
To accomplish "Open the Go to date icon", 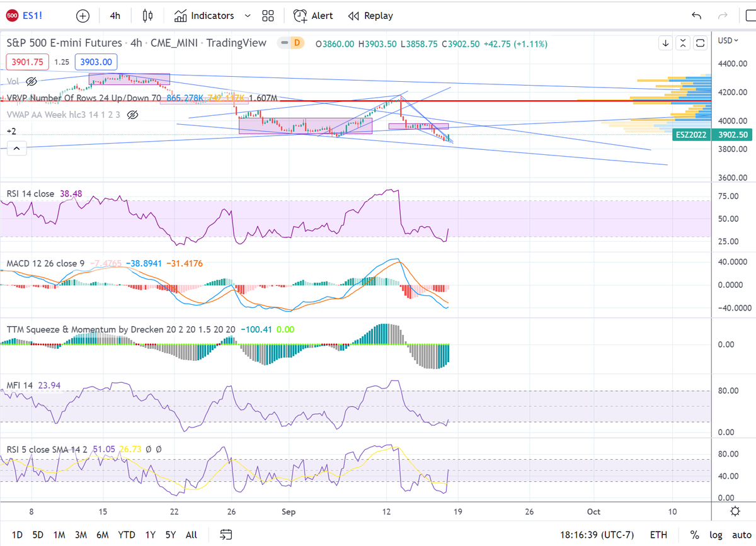I will coord(226,535).
